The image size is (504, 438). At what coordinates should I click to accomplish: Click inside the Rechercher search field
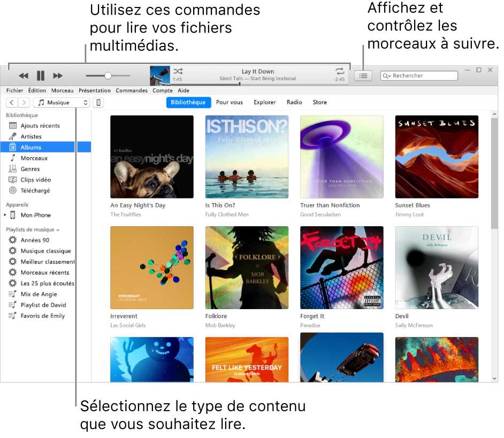pyautogui.click(x=419, y=75)
